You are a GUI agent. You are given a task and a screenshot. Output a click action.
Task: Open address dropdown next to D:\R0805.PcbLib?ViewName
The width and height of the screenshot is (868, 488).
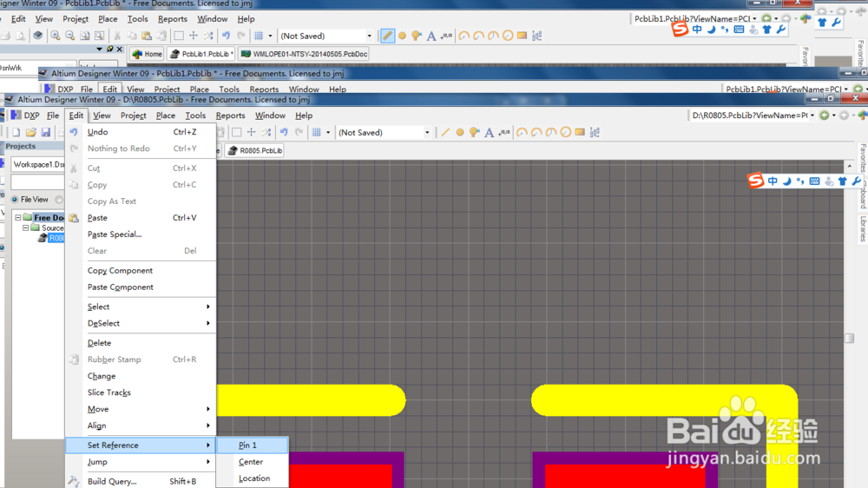coord(812,115)
